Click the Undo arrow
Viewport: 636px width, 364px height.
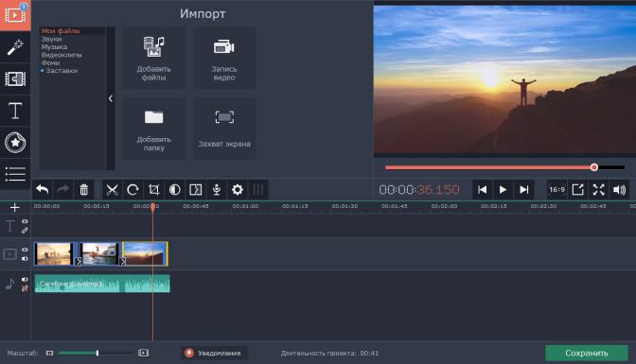pos(43,189)
